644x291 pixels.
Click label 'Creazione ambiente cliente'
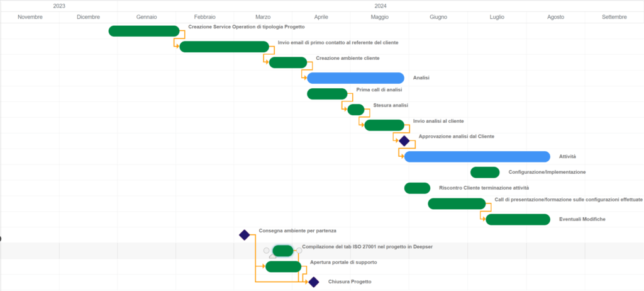[348, 58]
